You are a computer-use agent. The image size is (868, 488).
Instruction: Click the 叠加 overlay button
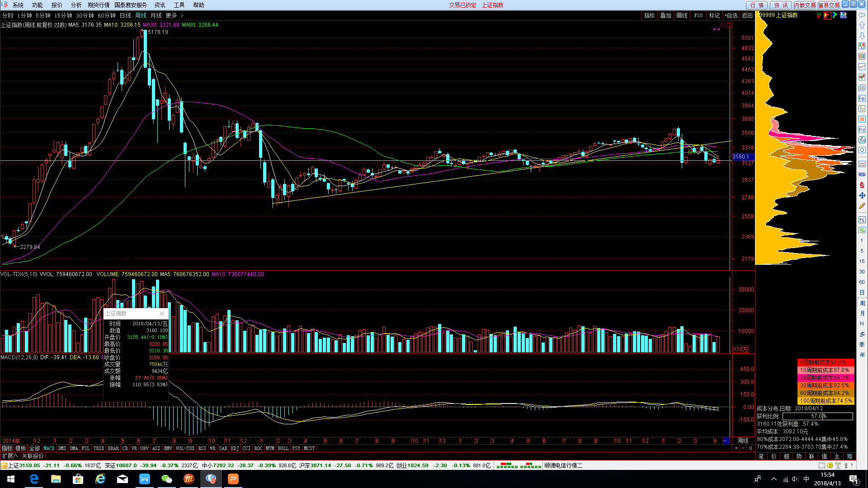[x=665, y=15]
